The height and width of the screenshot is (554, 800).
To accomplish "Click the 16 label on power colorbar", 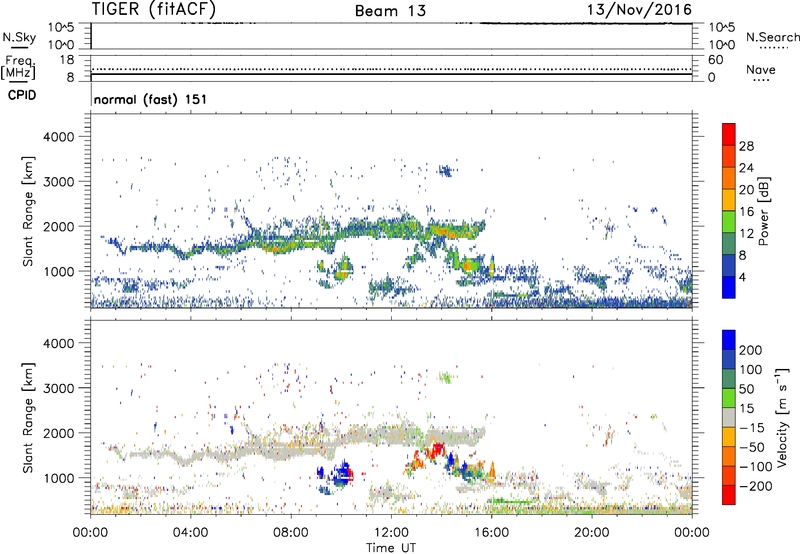I will point(746,212).
